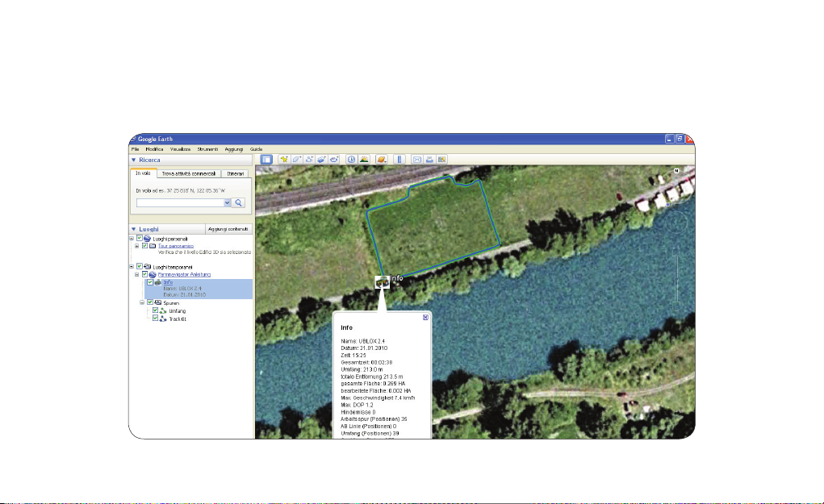Viewport: 824px width, 504px height.
Task: Switch to the Itinerari tab
Action: tap(236, 173)
